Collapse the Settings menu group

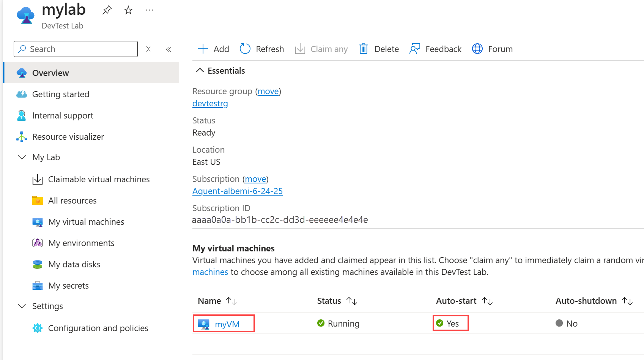22,306
